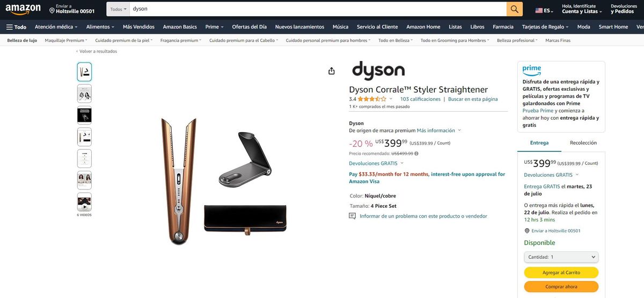644x298 pixels.
Task: Expand the star rating breakdown chevron
Action: point(391,99)
